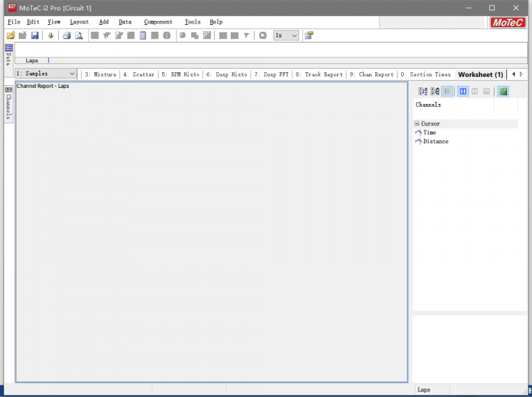This screenshot has height=397, width=532.
Task: Switch to the 4: Scatter tab
Action: point(139,74)
